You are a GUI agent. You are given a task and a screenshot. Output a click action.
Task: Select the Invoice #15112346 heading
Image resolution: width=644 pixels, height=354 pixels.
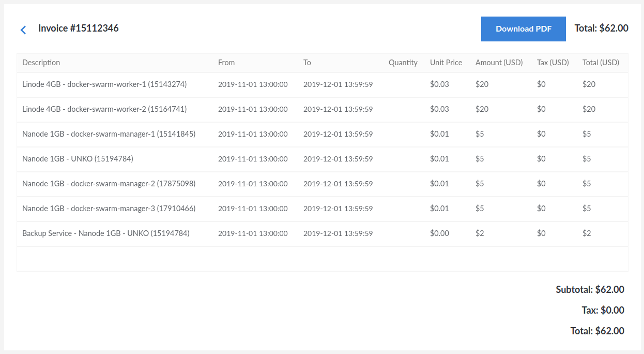point(79,28)
